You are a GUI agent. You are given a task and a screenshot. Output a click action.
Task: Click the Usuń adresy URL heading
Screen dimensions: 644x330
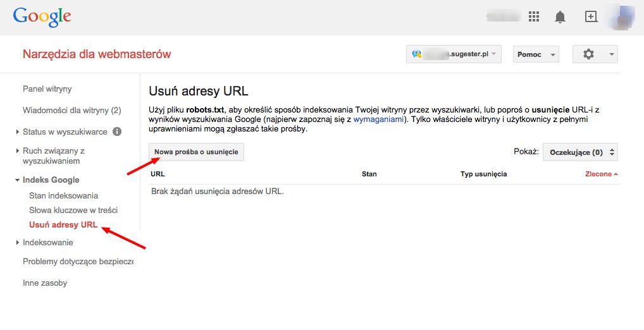199,91
